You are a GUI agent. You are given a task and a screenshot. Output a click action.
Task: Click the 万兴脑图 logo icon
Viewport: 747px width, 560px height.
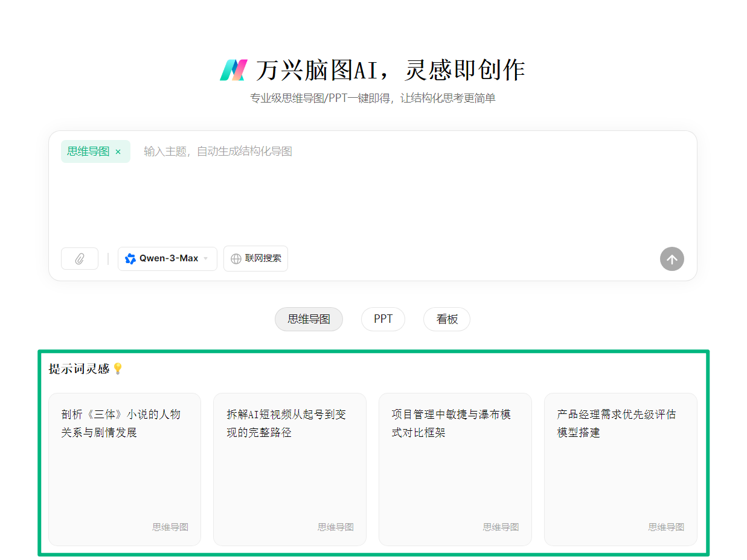234,70
